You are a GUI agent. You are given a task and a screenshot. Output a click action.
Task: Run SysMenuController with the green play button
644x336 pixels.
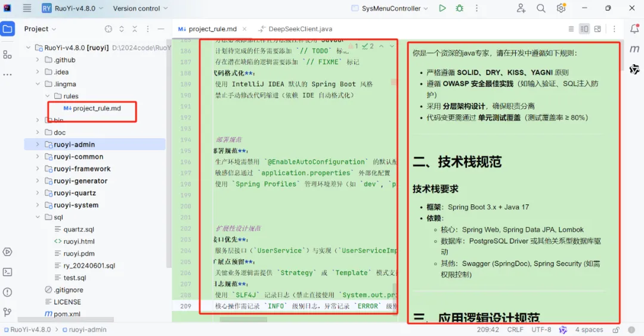pyautogui.click(x=442, y=8)
